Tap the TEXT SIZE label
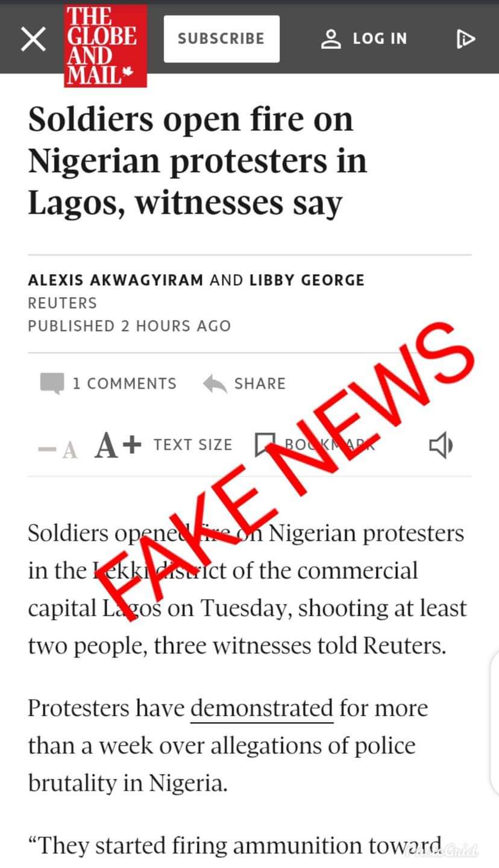Image resolution: width=499 pixels, height=868 pixels. (x=193, y=445)
